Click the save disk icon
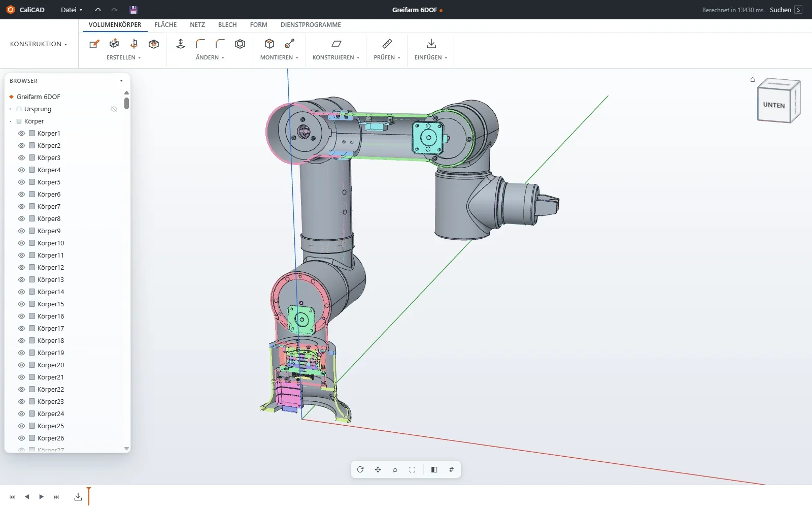812x508 pixels. tap(133, 10)
